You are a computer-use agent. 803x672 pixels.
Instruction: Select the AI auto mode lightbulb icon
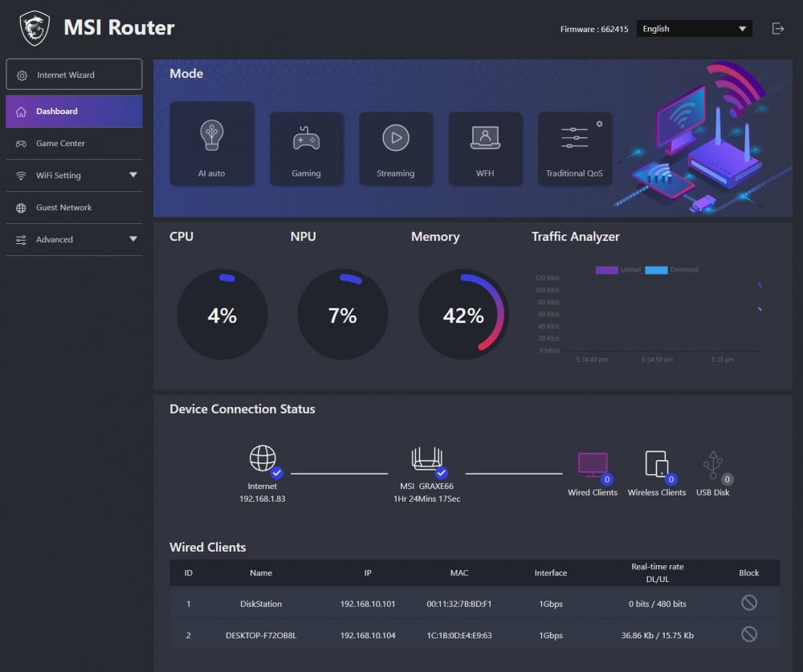[211, 135]
